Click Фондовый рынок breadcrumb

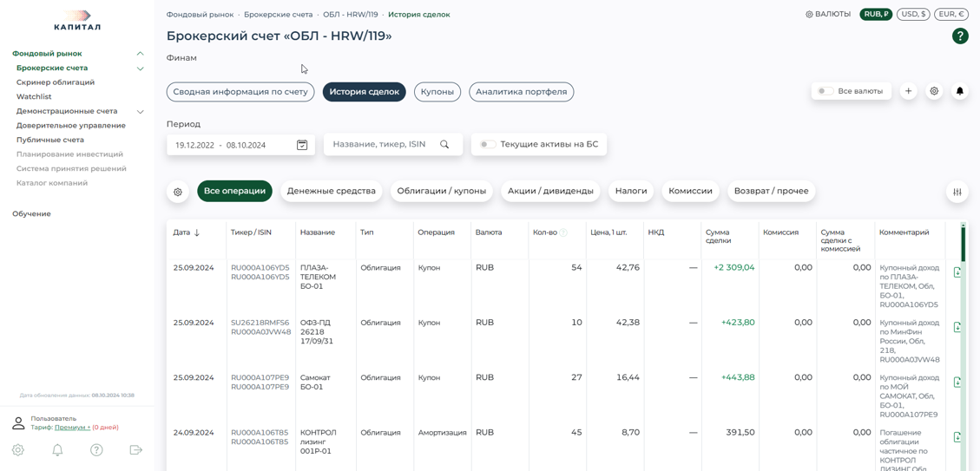(x=200, y=14)
